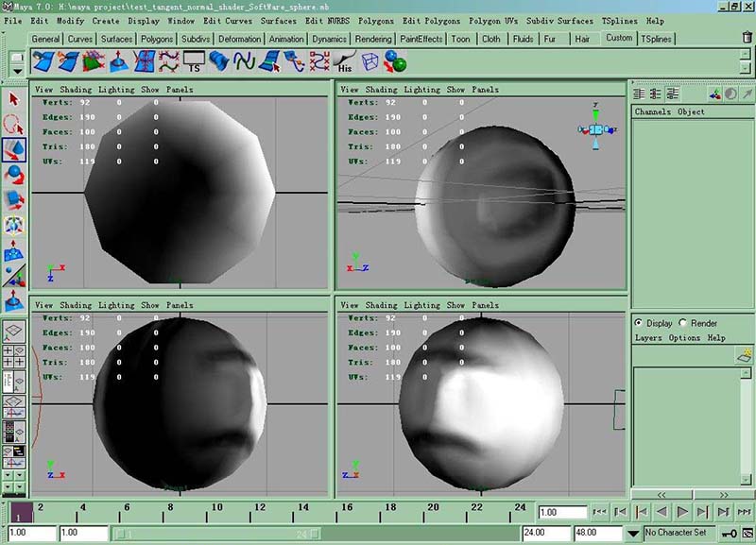This screenshot has height=545, width=756.
Task: Step back one key
Action: [x=642, y=512]
